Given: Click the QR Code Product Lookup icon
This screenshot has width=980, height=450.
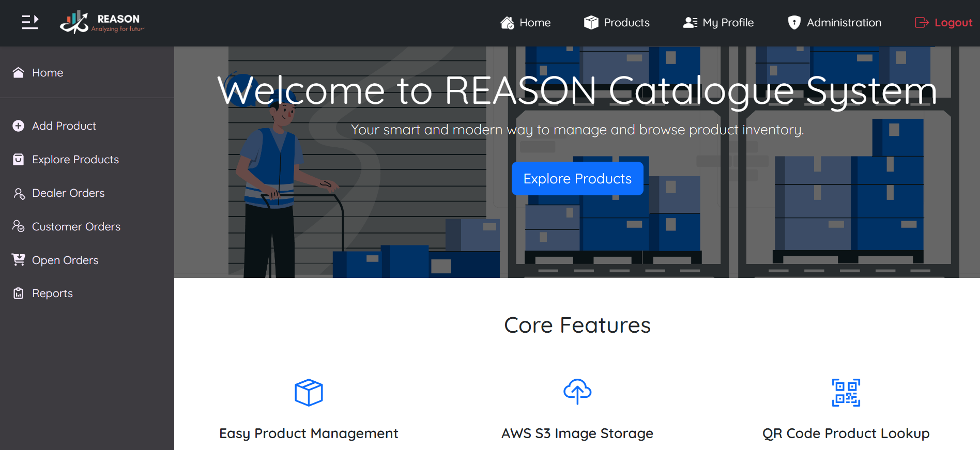Looking at the screenshot, I should [846, 393].
